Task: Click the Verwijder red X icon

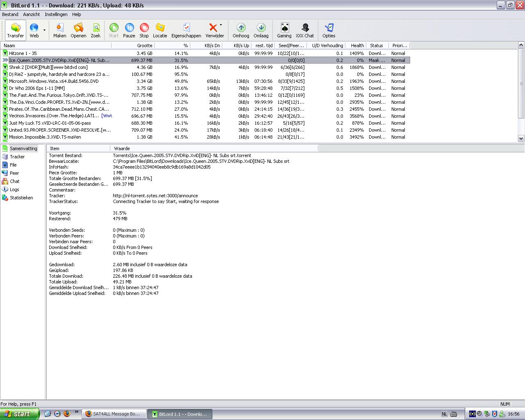Action: click(213, 28)
